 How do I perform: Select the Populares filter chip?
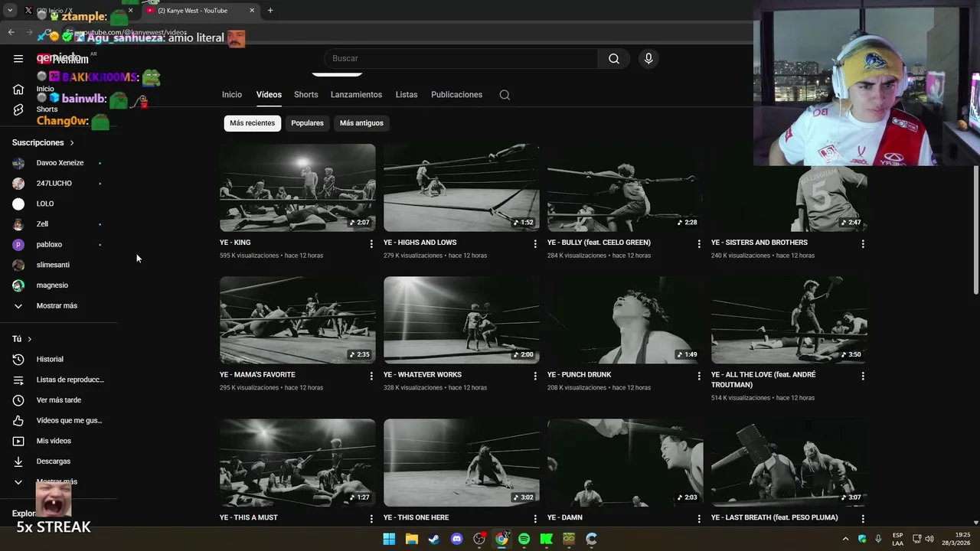coord(307,123)
